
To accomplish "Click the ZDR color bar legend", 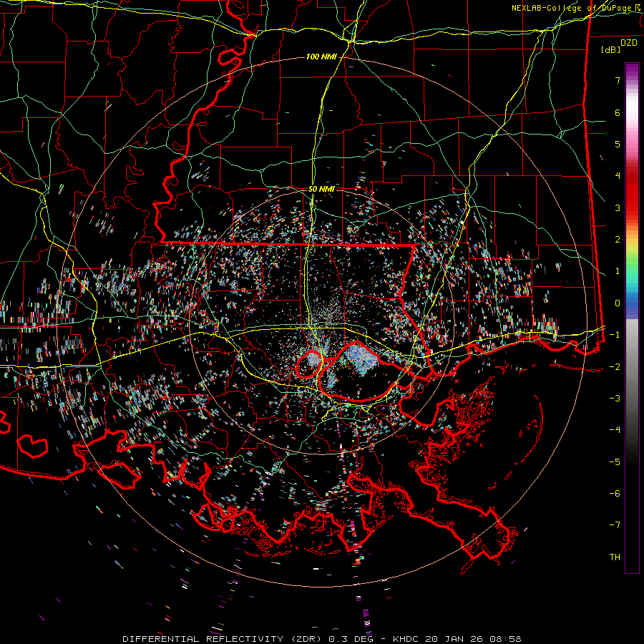I will [x=632, y=318].
